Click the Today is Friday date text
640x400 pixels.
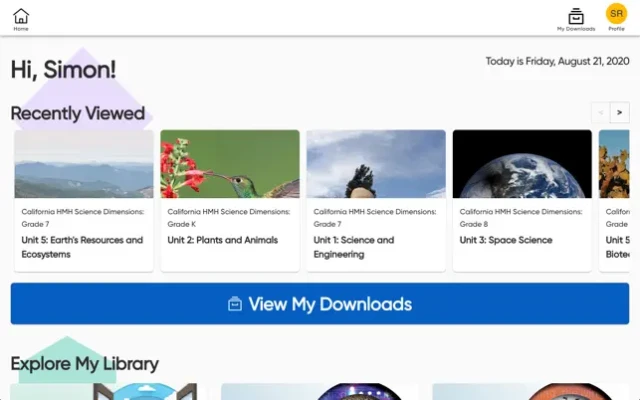coord(558,61)
